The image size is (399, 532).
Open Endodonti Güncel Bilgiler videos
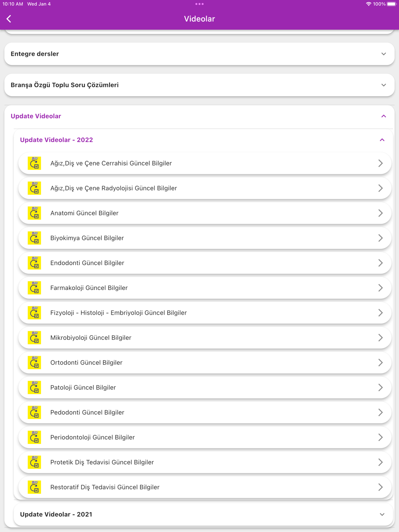pyautogui.click(x=205, y=263)
